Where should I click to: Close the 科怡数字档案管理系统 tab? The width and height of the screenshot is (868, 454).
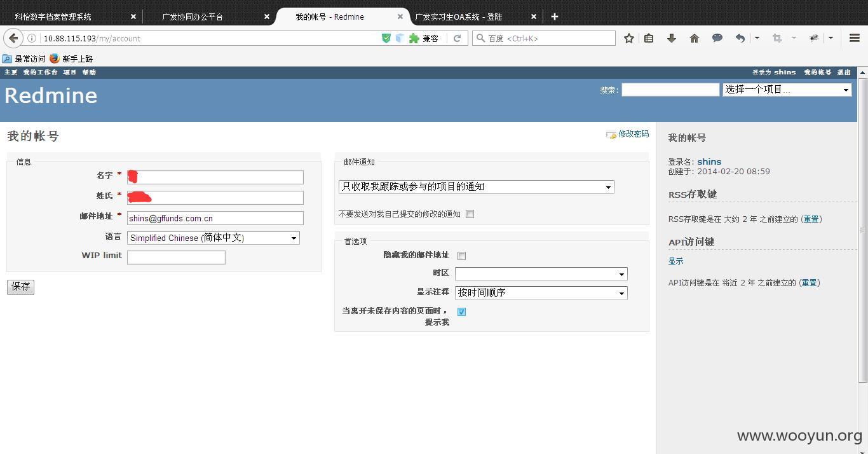pyautogui.click(x=133, y=17)
